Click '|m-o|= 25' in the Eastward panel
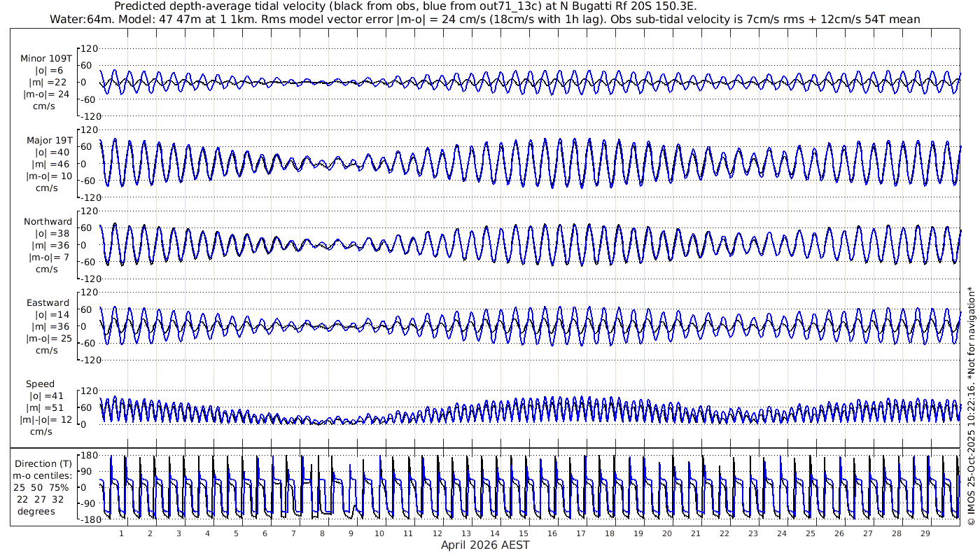This screenshot has height=560, width=980. pos(47,339)
